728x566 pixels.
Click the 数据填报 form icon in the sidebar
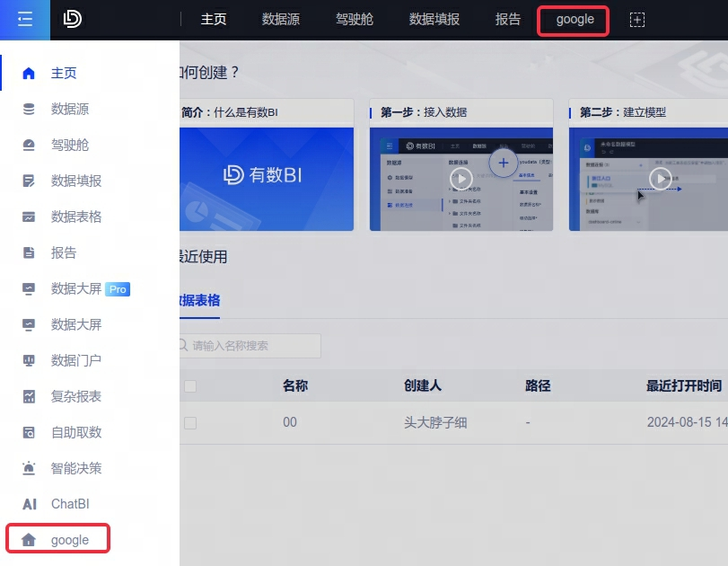pyautogui.click(x=29, y=181)
